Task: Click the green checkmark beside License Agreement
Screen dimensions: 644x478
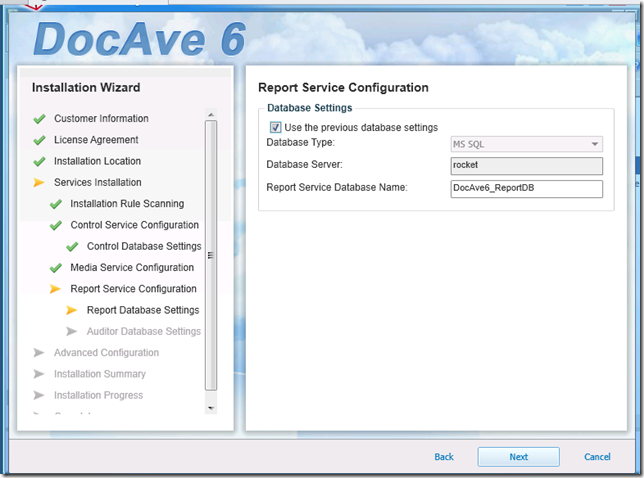Action: pos(39,140)
